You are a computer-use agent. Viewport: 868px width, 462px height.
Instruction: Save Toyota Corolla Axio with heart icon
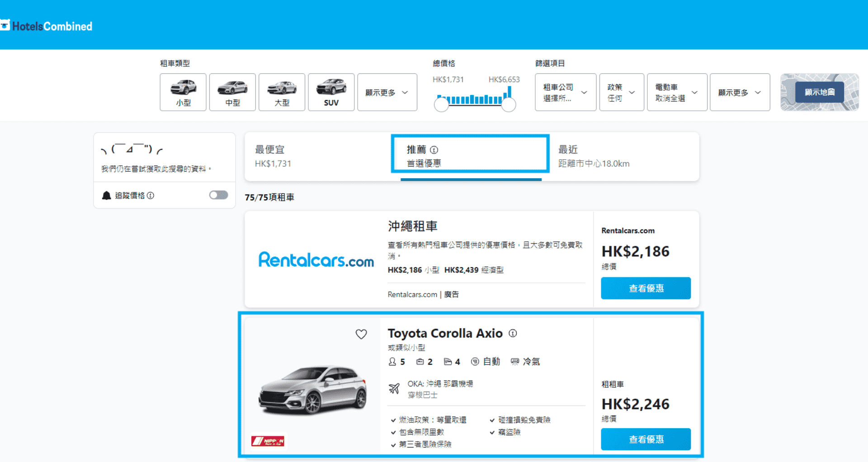click(x=361, y=334)
